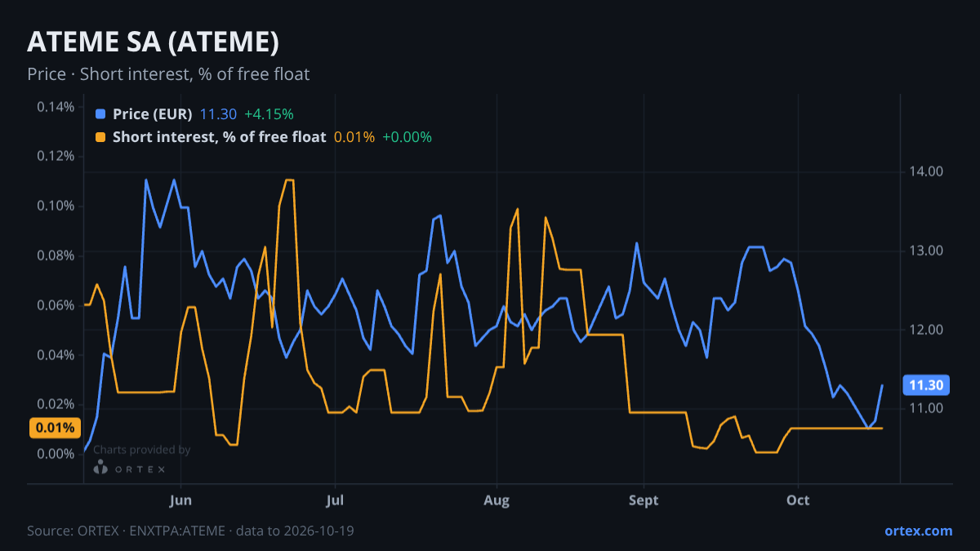Click the +0.00% short interest change value

point(407,137)
